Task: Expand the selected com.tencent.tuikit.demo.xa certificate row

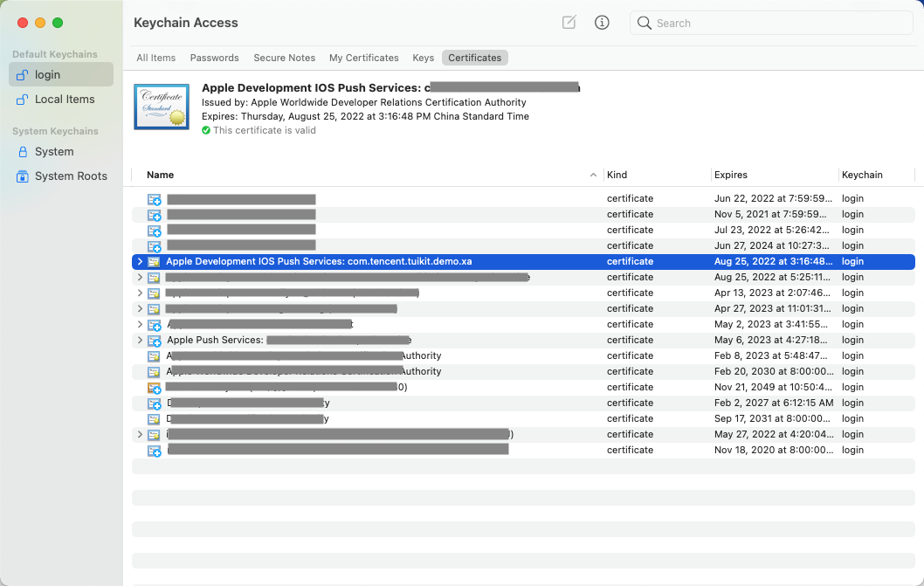Action: coord(140,261)
